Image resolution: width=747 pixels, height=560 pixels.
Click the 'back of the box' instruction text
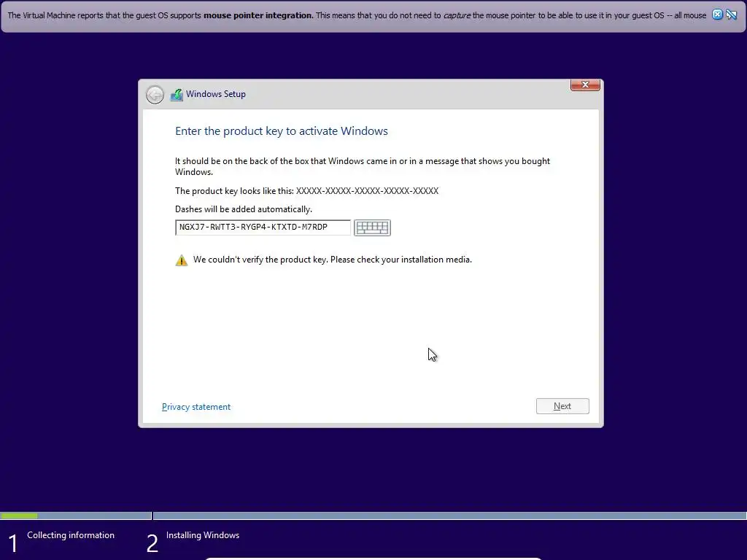363,166
